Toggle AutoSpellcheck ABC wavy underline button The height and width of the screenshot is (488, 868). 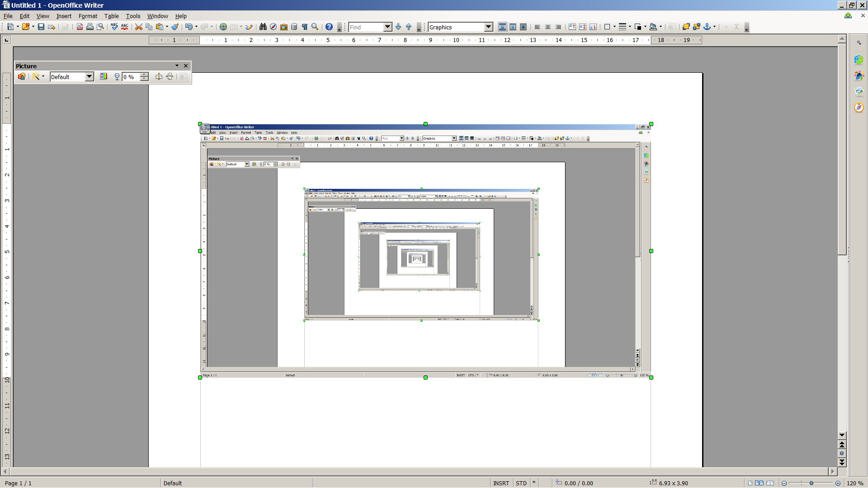pyautogui.click(x=125, y=27)
